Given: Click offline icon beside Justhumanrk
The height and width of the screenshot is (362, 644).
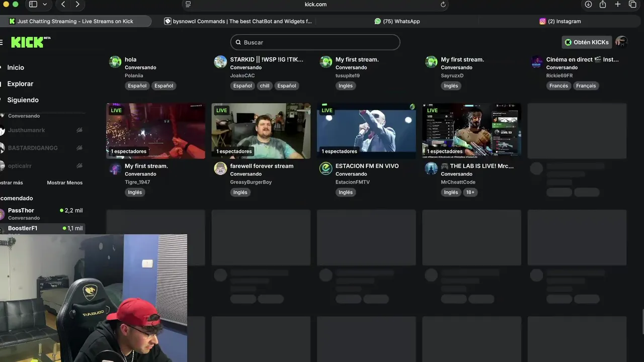Looking at the screenshot, I should coord(79,130).
